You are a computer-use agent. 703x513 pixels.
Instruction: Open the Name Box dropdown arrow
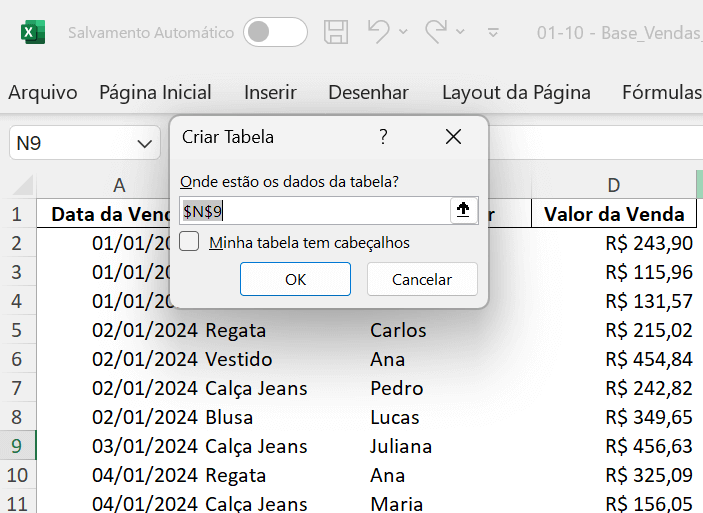click(143, 143)
